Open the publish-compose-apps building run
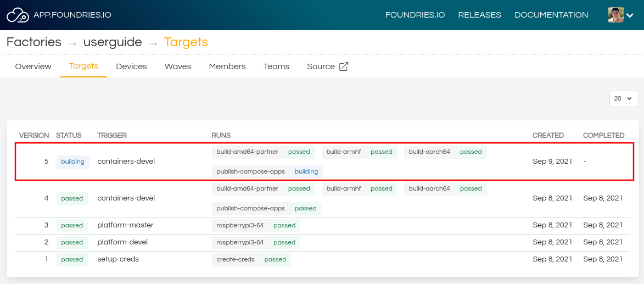 (x=267, y=171)
